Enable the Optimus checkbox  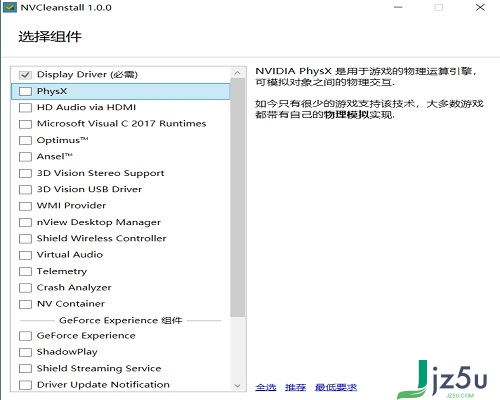[25, 140]
